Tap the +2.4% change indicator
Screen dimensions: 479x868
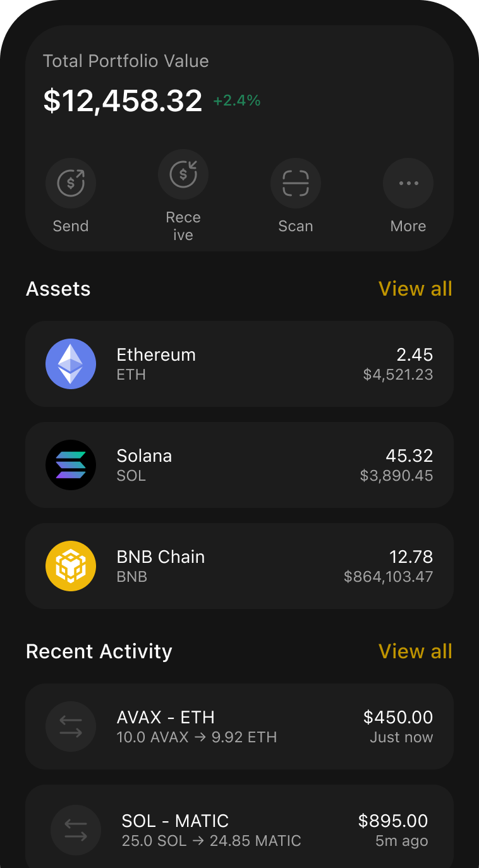click(x=237, y=101)
